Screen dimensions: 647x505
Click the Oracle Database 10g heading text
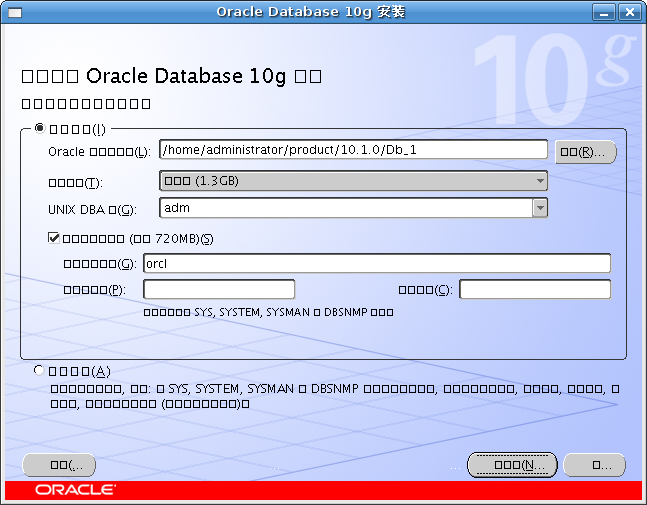(171, 76)
